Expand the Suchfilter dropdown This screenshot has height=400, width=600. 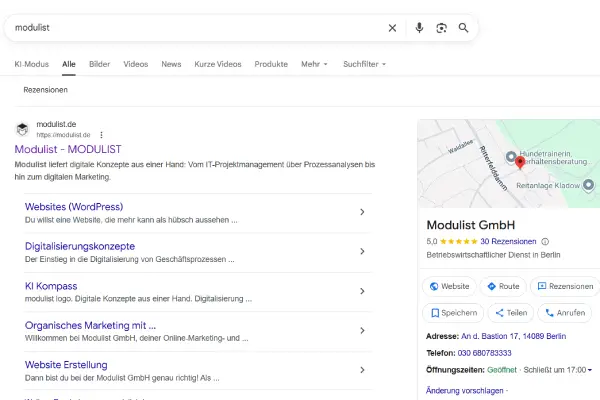point(364,64)
